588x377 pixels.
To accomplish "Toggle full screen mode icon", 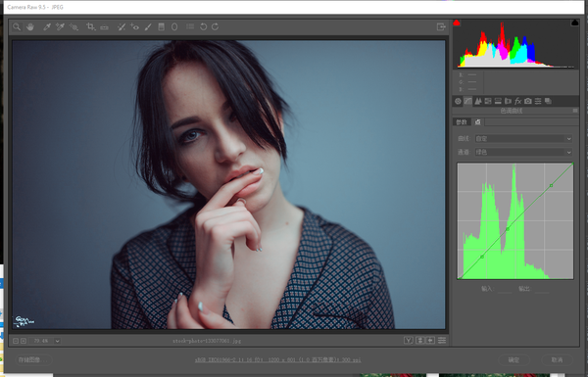I will click(x=441, y=26).
